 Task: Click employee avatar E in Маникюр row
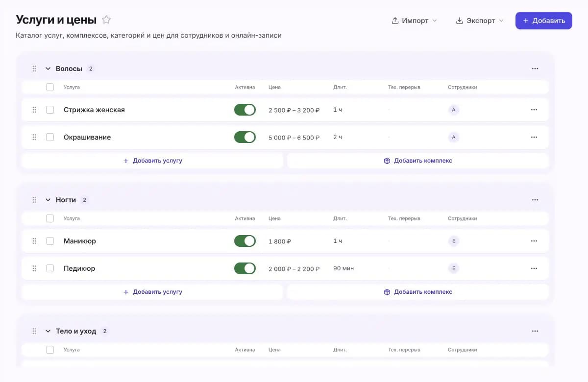pyautogui.click(x=454, y=241)
